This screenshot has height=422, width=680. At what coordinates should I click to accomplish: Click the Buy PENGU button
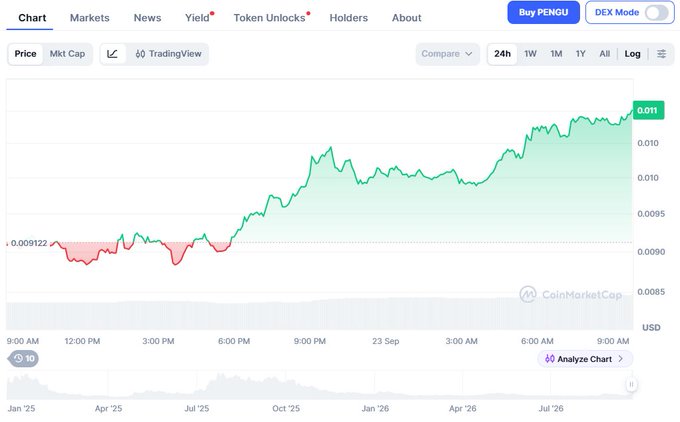pyautogui.click(x=543, y=13)
